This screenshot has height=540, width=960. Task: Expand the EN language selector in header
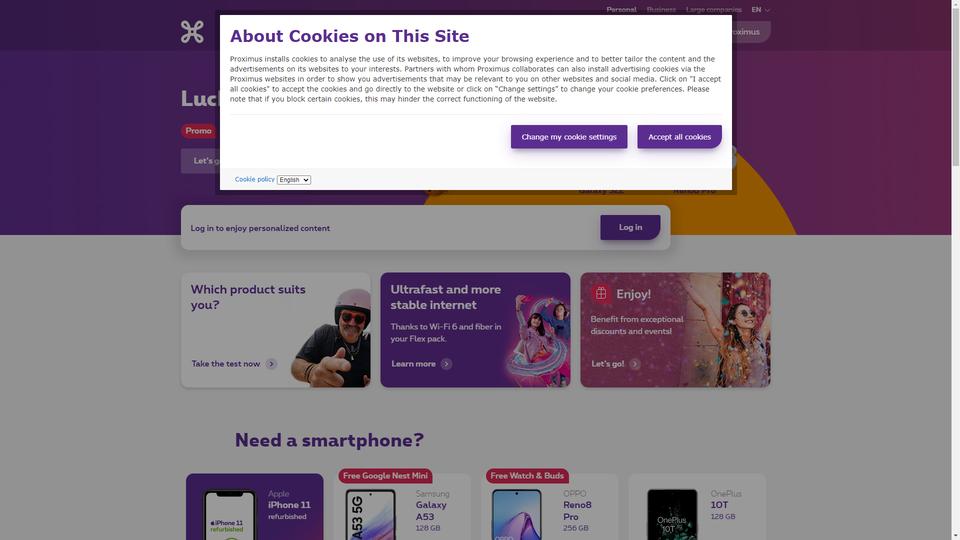pyautogui.click(x=760, y=10)
